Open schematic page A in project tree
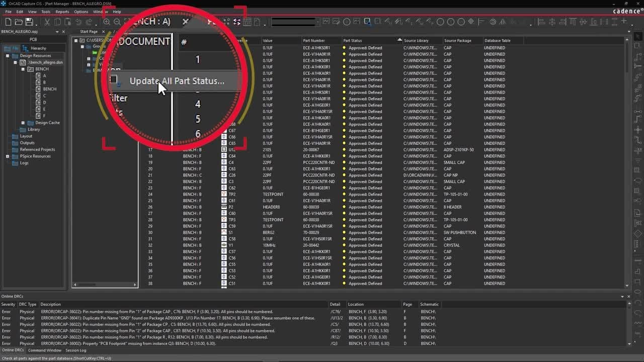Screen dimensions: 644x362 coord(44,75)
